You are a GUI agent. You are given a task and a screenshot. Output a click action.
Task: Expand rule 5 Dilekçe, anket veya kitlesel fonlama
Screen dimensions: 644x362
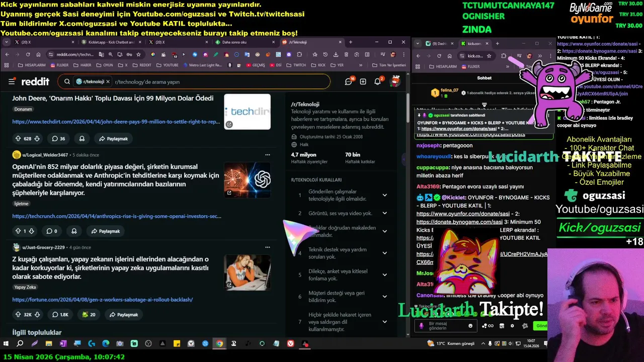tap(384, 275)
